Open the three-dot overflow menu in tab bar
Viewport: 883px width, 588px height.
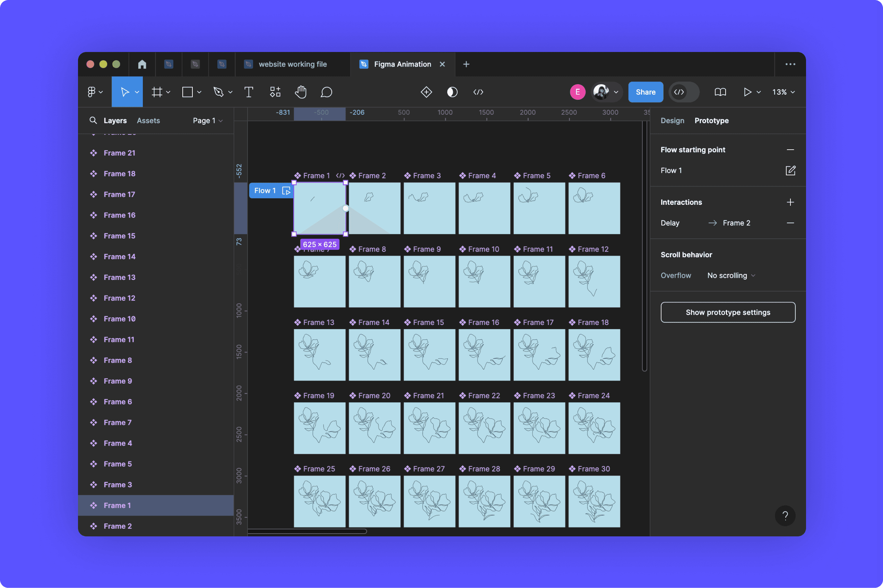tap(790, 64)
